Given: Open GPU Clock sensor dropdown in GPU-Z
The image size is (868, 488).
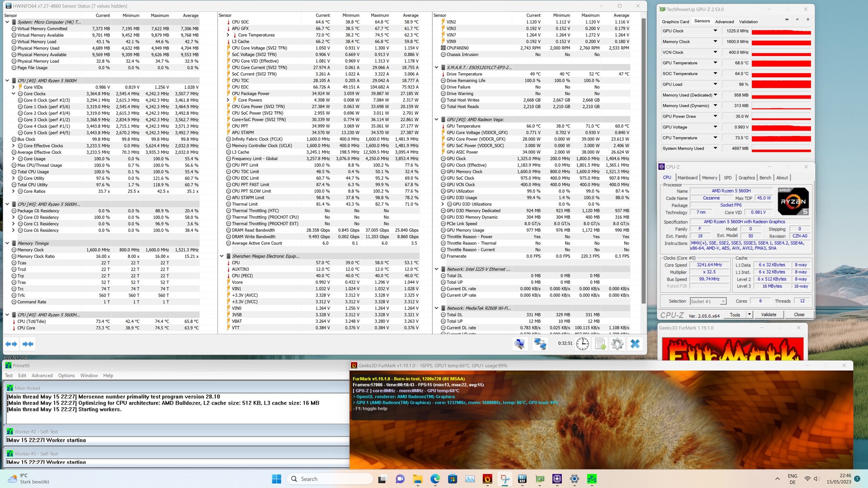Looking at the screenshot, I should [715, 31].
